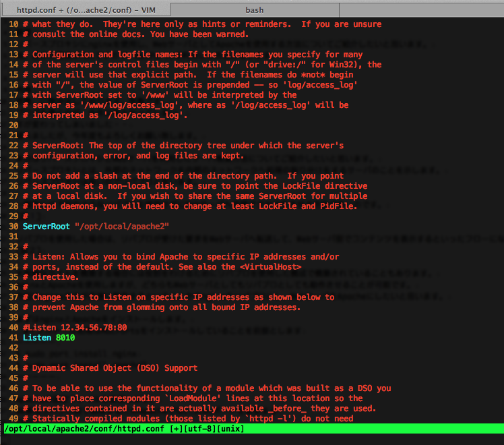The width and height of the screenshot is (504, 445).
Task: Select the httpd.conf VIM tab
Action: click(x=85, y=10)
